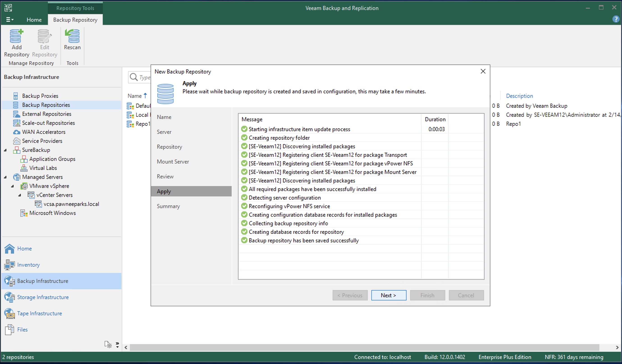This screenshot has height=364, width=622.
Task: Open the Storage Infrastructure view icon
Action: pyautogui.click(x=9, y=297)
